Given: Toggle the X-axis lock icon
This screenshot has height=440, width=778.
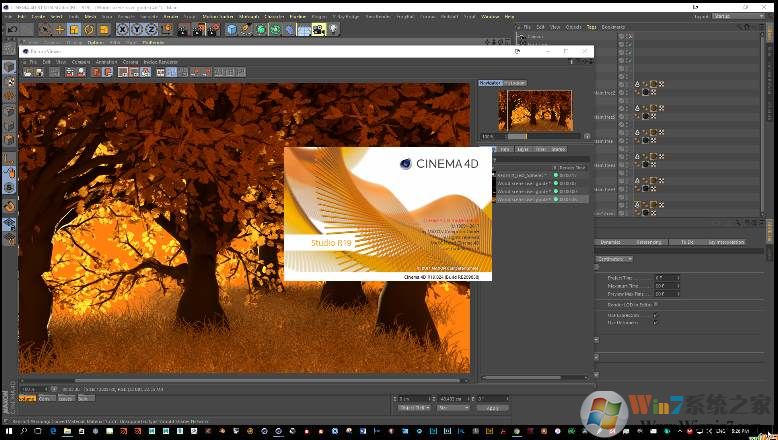Looking at the screenshot, I should [123, 30].
